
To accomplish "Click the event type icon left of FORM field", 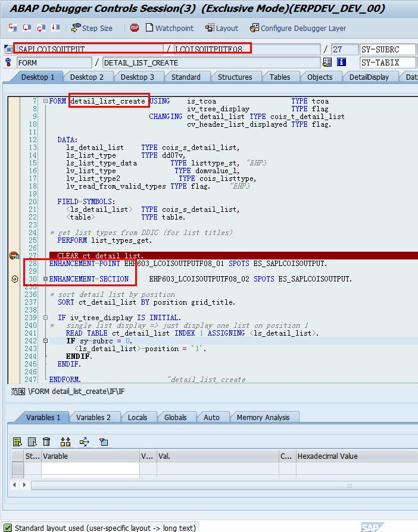I will point(8,62).
